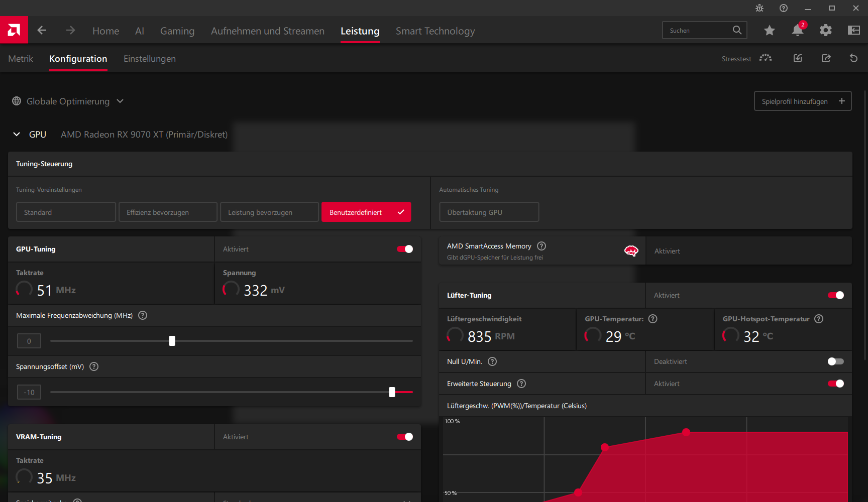868x502 pixels.
Task: Open Aufnehmen und Streamen tab
Action: (268, 31)
